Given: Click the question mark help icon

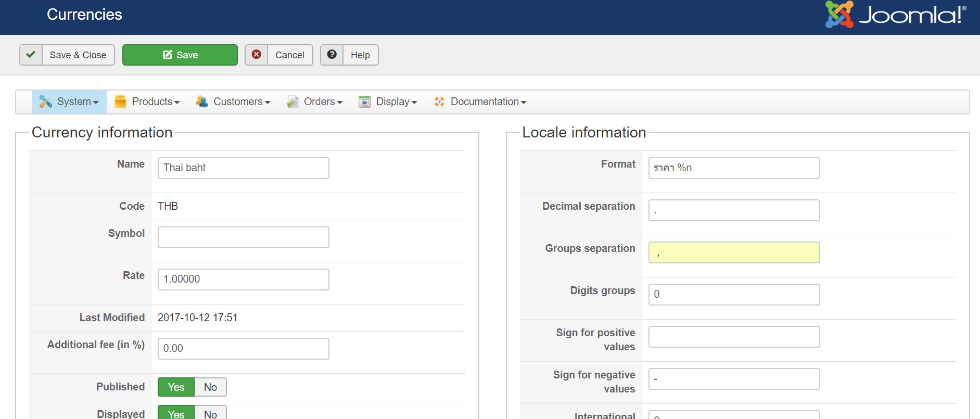Looking at the screenshot, I should [x=332, y=55].
